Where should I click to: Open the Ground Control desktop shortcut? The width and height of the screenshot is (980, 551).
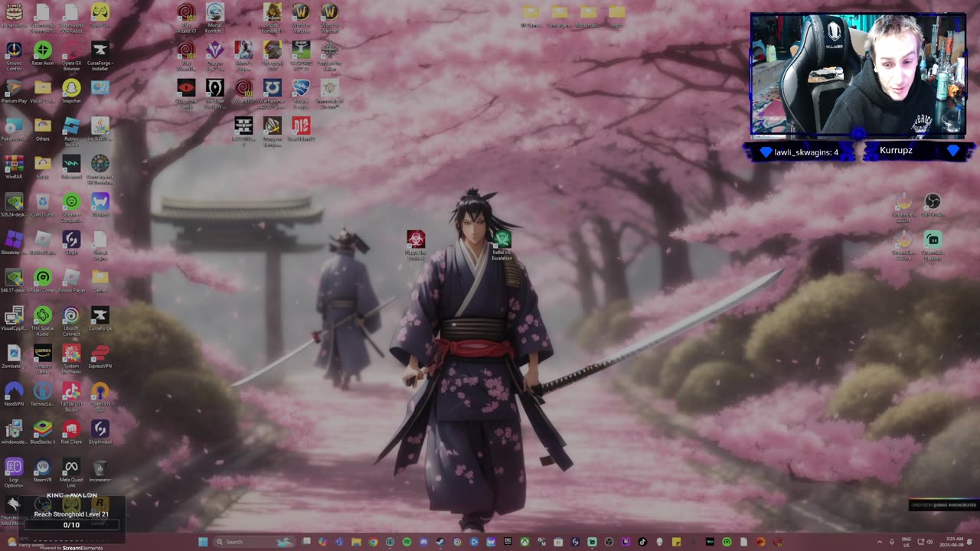pos(14,56)
